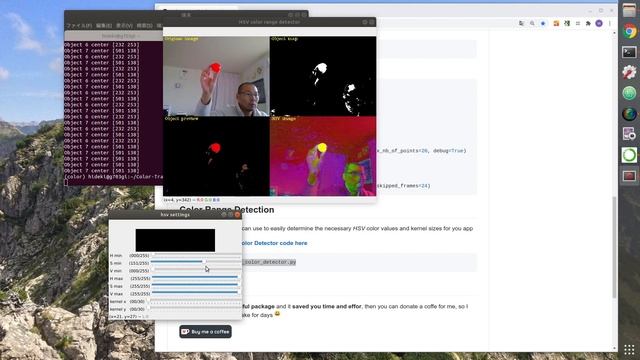
Task: Click the translate icon in Chrome's toolbar
Action: coord(522,24)
